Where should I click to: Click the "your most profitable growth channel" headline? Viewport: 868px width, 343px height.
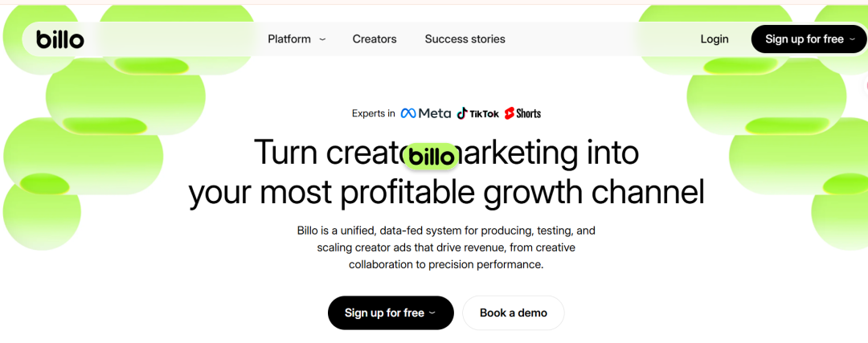pos(446,193)
